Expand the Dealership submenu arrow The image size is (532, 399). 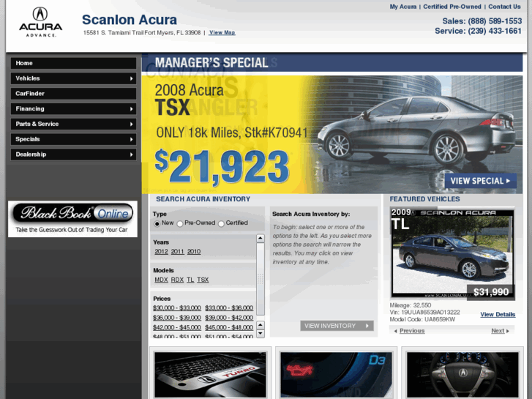[131, 154]
